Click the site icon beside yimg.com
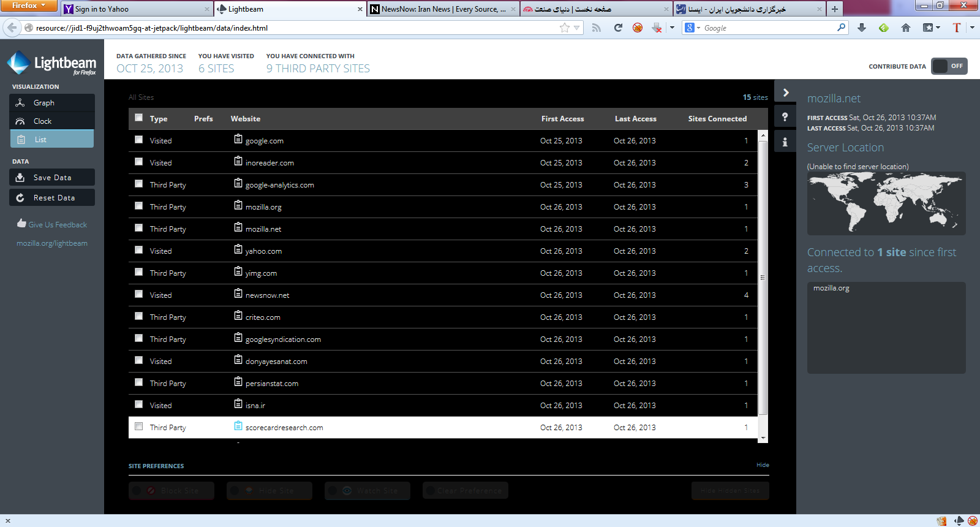The image size is (980, 527). pyautogui.click(x=238, y=271)
